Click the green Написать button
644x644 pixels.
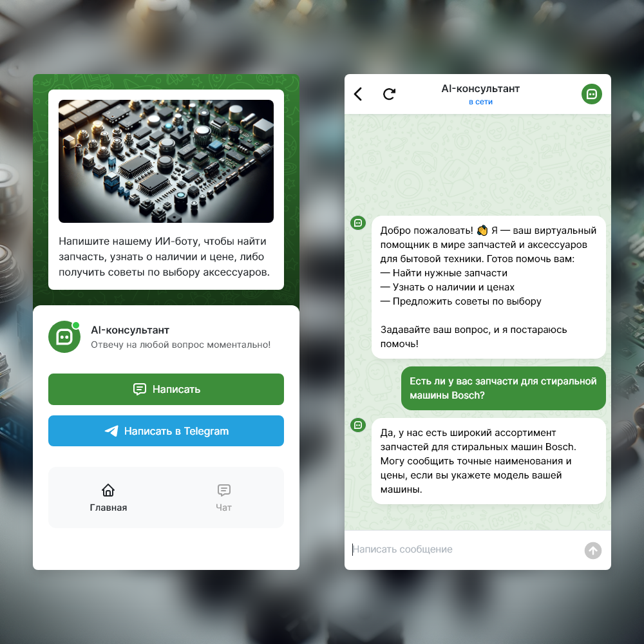pos(166,390)
